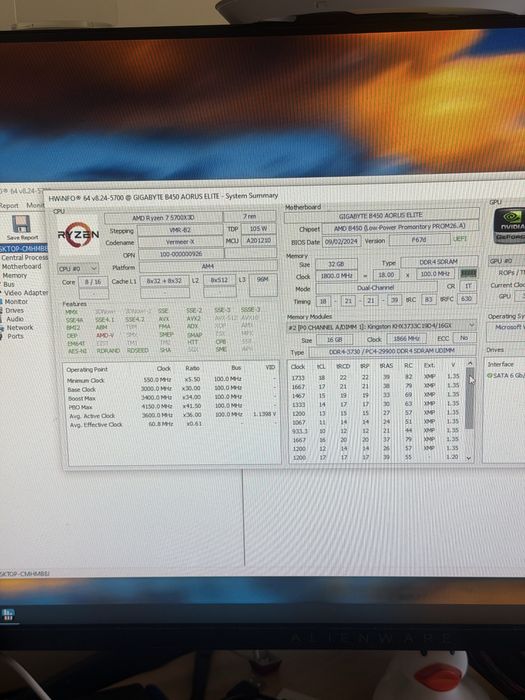Select Motherboard in the device tree

[21, 267]
